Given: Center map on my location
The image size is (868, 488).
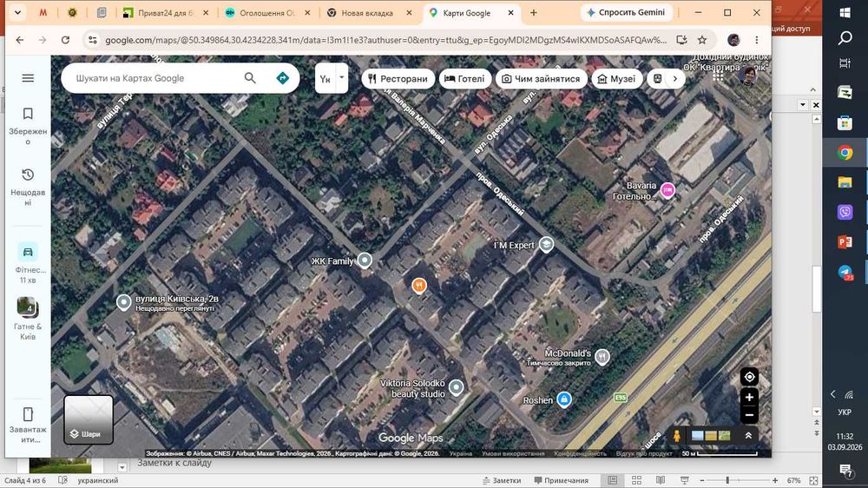Looking at the screenshot, I should [x=749, y=377].
